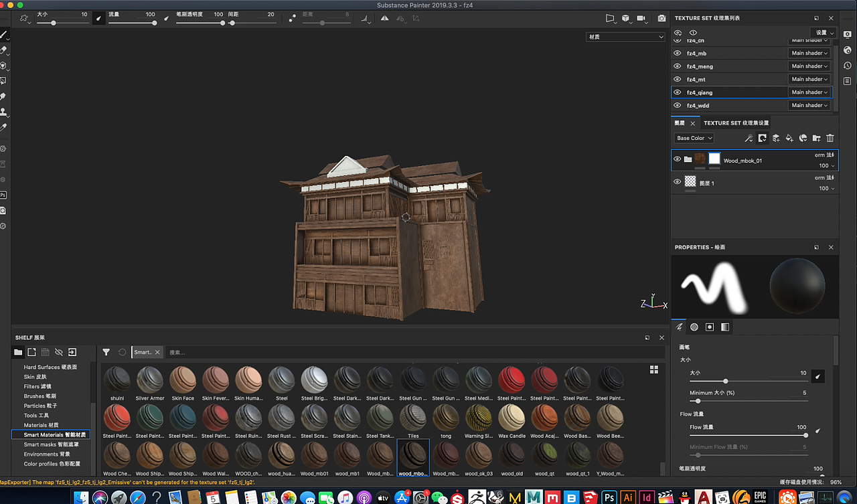857x504 pixels.
Task: Click the add paint layer stack icon
Action: coord(776,139)
